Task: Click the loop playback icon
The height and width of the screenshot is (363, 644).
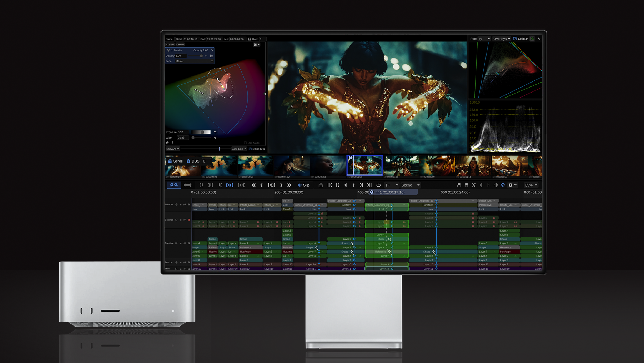Action: coord(378,185)
